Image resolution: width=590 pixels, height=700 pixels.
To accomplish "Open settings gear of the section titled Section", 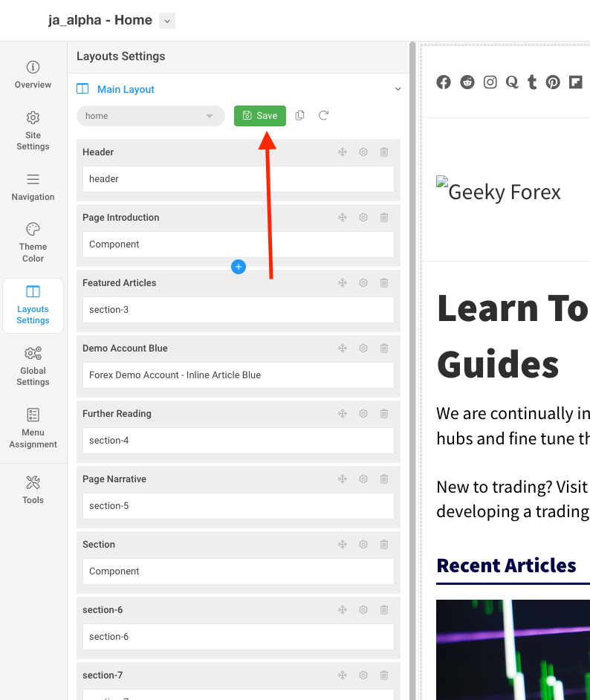I will click(x=363, y=544).
